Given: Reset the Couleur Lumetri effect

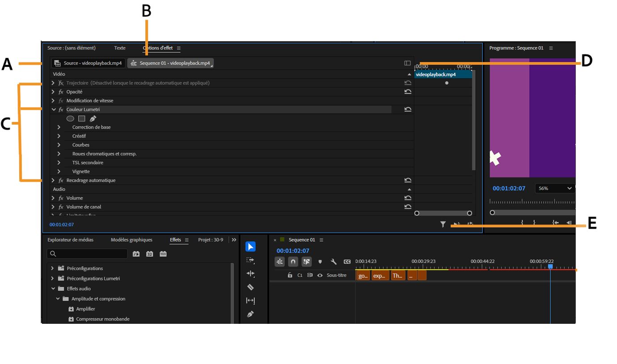Looking at the screenshot, I should pos(408,109).
